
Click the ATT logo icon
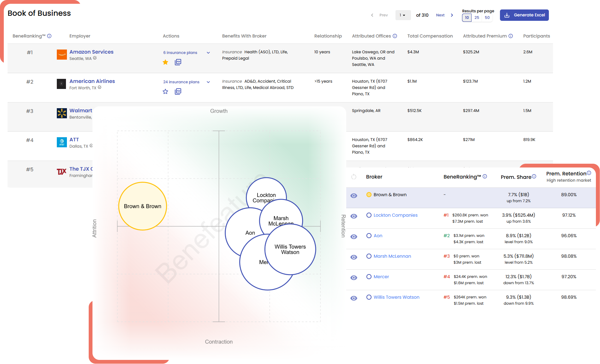pyautogui.click(x=62, y=142)
